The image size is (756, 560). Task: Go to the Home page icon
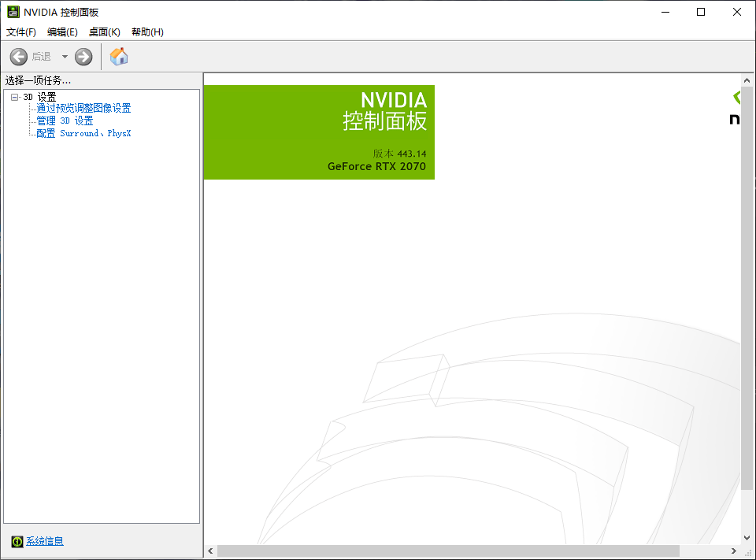click(119, 57)
